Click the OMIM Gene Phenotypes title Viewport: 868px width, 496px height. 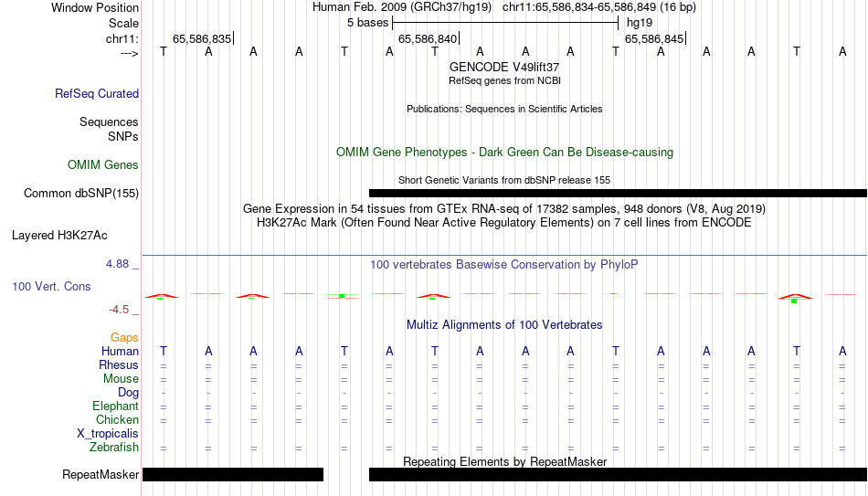coord(504,153)
